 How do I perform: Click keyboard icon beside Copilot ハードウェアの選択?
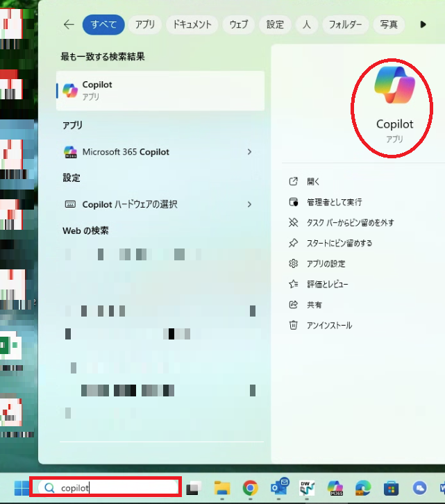click(x=70, y=204)
